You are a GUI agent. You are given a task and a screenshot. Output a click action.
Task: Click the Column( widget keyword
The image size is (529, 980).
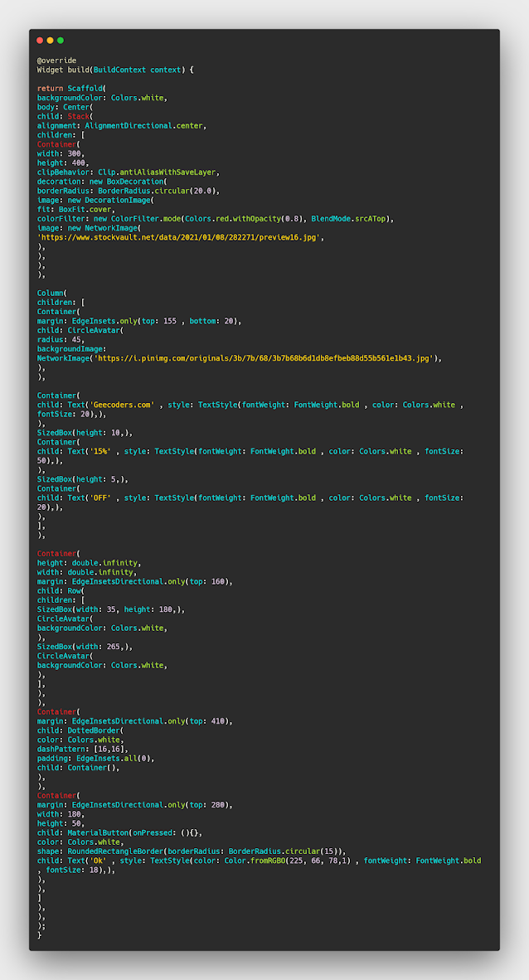pyautogui.click(x=52, y=293)
